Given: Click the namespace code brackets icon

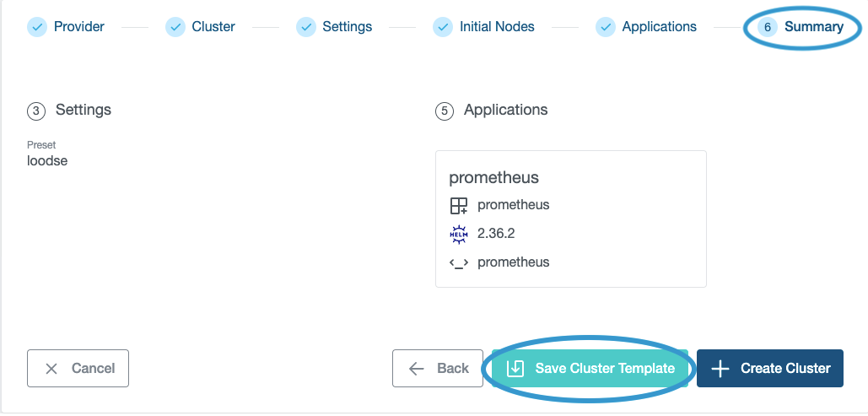Looking at the screenshot, I should 458,262.
